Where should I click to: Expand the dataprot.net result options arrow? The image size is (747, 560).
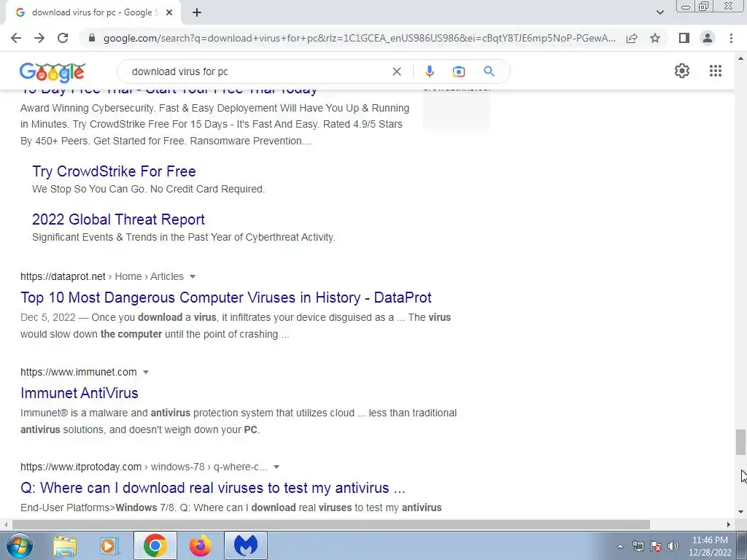[193, 276]
